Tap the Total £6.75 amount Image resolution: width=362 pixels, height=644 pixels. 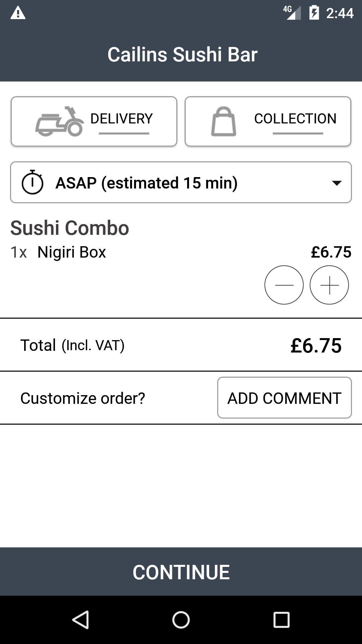coord(316,345)
